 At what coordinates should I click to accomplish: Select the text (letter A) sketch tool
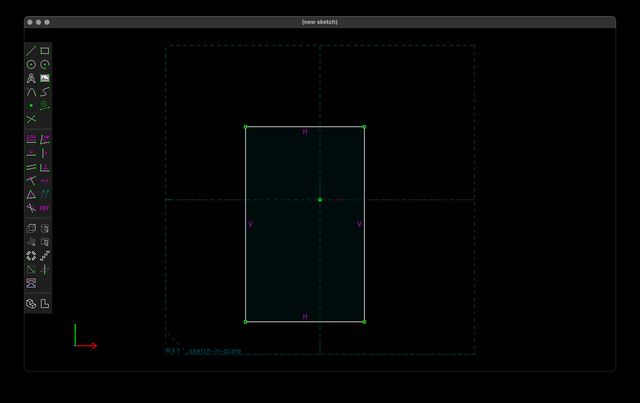coord(31,78)
